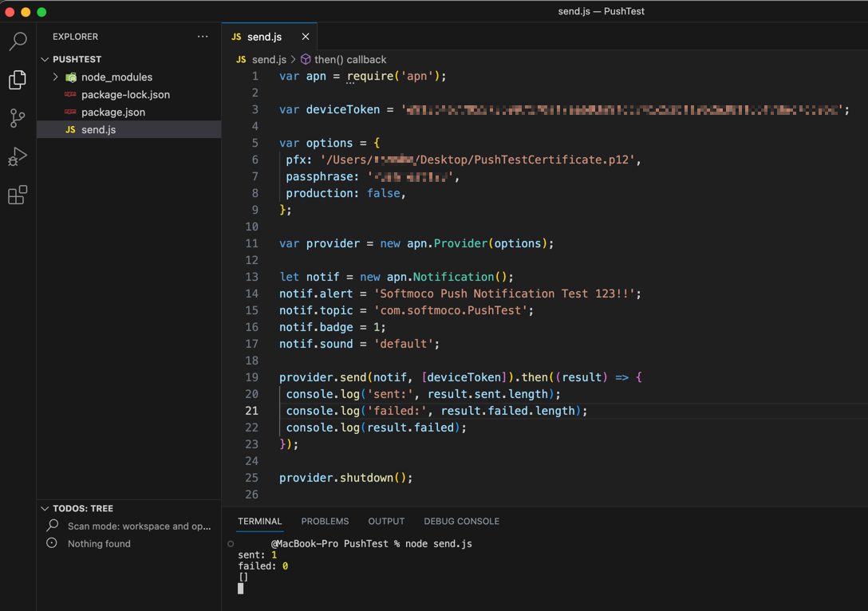Viewport: 868px width, 611px height.
Task: Click the circle icon beside Nothing found
Action: point(53,543)
